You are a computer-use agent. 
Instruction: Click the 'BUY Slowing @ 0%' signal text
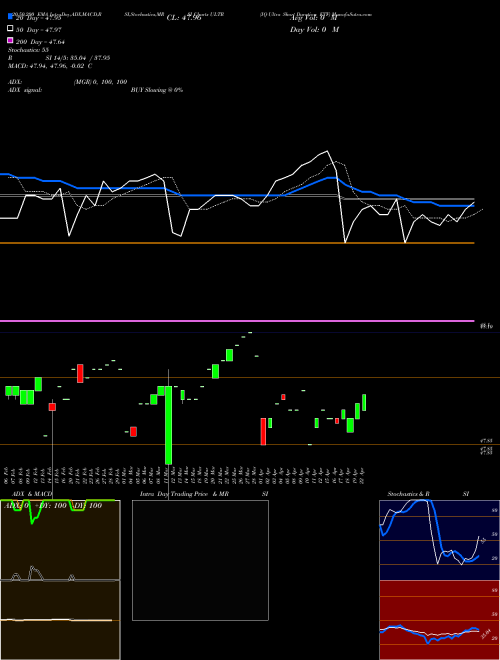157,90
